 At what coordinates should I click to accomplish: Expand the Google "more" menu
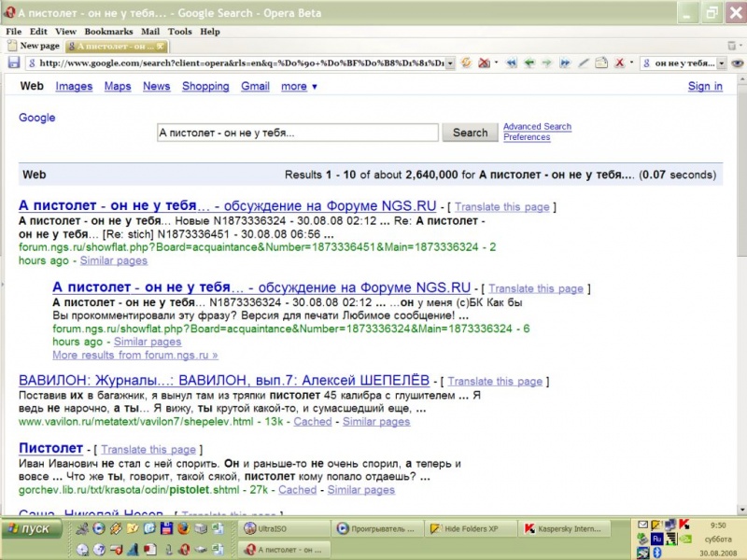click(299, 87)
